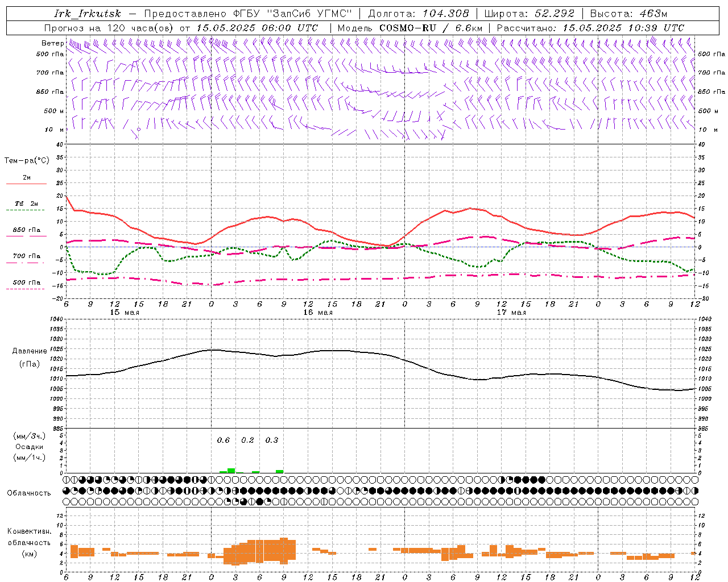
Task: Select the 0.3 precipitation amount value
Action: coord(272,440)
